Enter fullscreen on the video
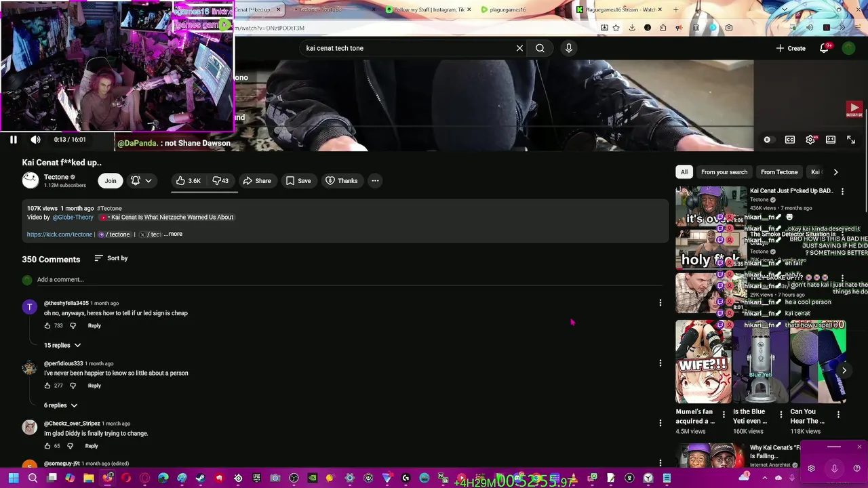The image size is (868, 488). tap(851, 140)
